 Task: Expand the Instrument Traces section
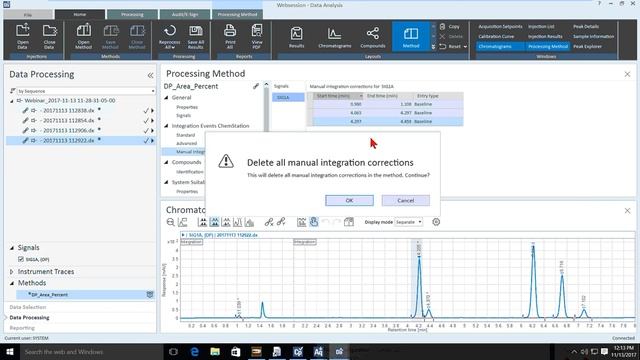pos(12,271)
